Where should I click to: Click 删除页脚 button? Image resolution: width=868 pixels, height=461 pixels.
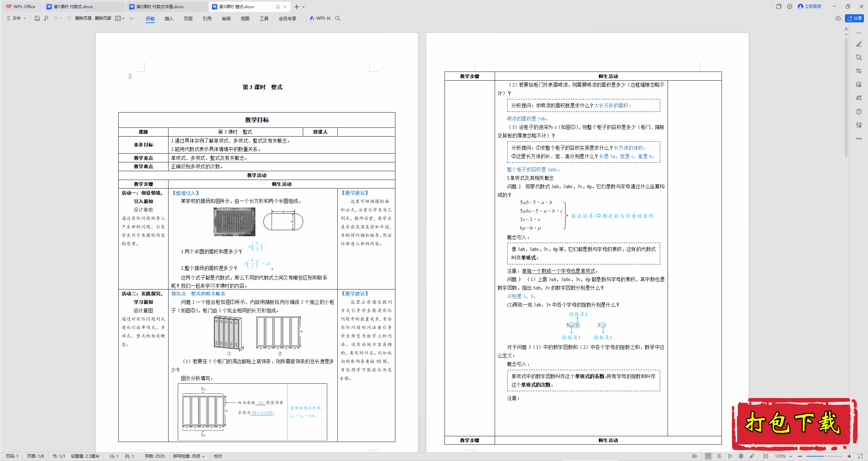pos(103,18)
